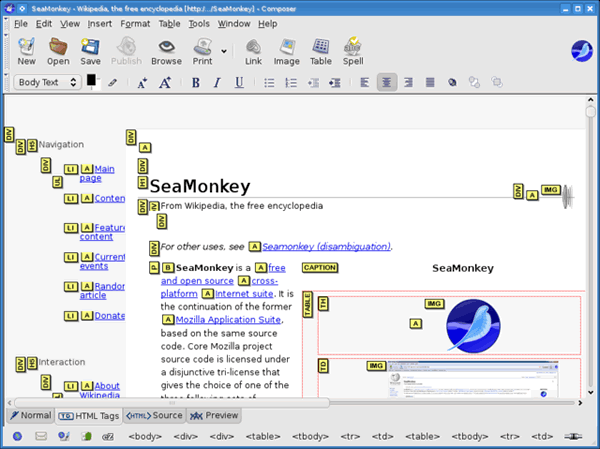Open ChatZilla status bar icon

pos(108,436)
